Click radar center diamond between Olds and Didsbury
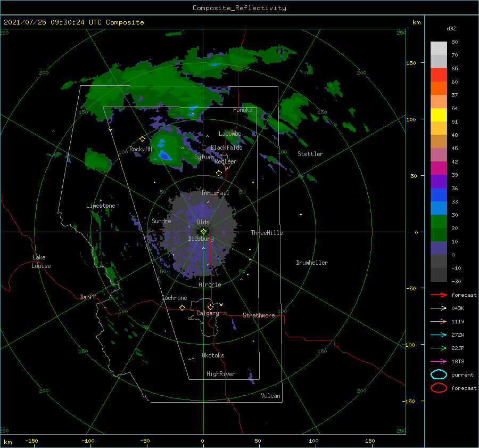 [203, 232]
